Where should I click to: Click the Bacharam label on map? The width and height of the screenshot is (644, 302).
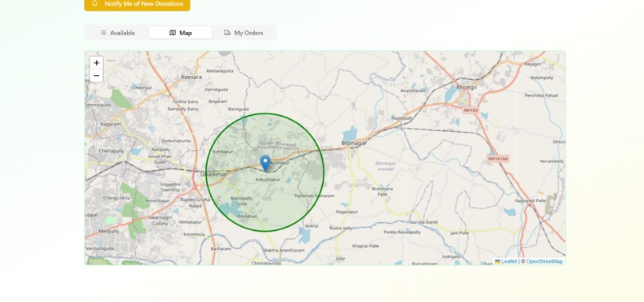(x=221, y=249)
